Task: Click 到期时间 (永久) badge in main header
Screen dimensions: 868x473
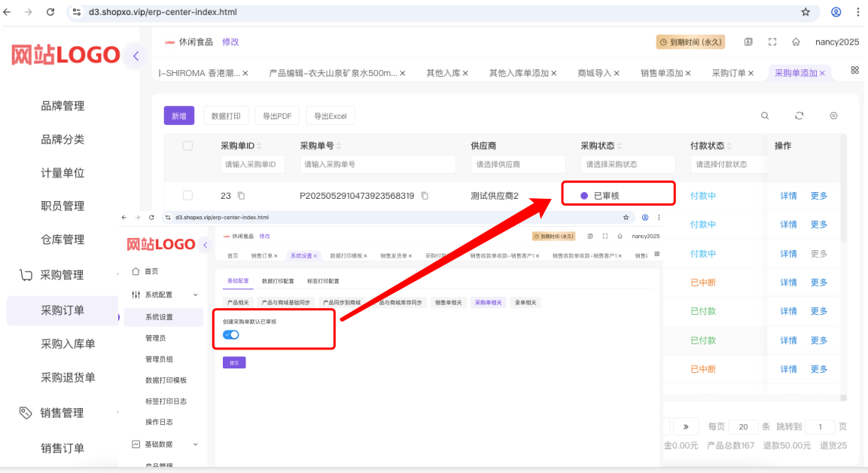Action: pyautogui.click(x=691, y=42)
